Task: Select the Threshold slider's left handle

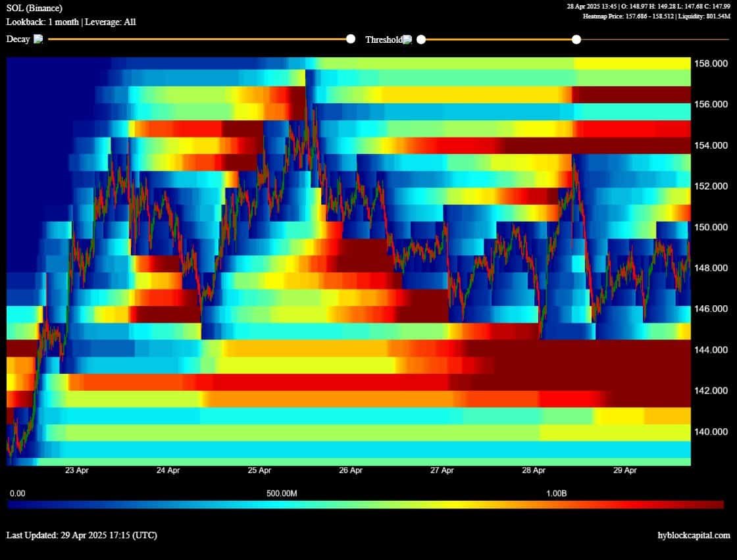Action: click(421, 39)
